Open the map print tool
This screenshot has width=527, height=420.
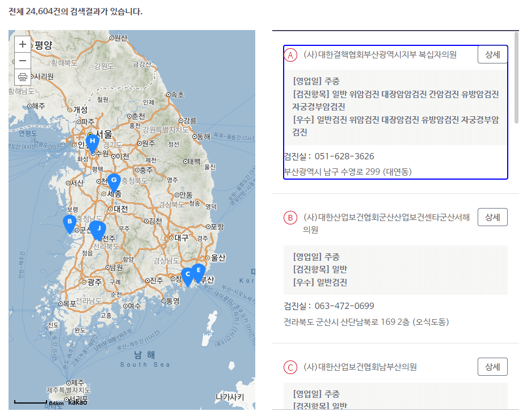click(x=22, y=75)
